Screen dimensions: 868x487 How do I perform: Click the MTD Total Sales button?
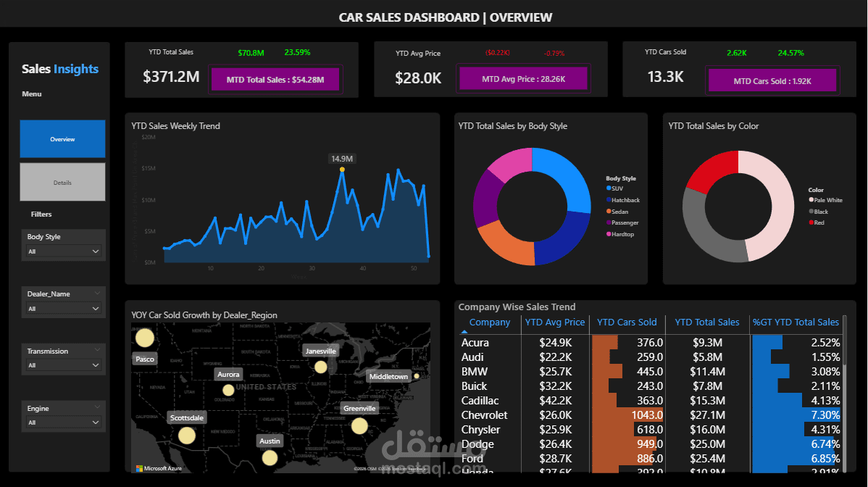click(275, 79)
